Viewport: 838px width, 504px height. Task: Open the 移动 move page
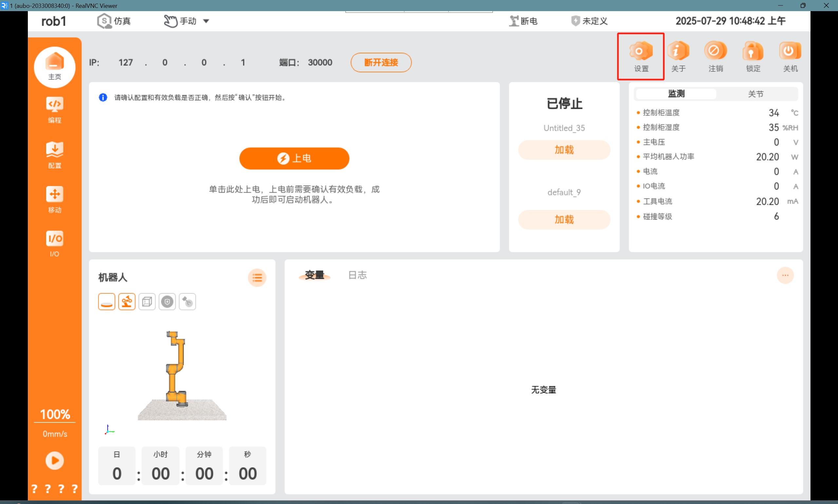[55, 200]
